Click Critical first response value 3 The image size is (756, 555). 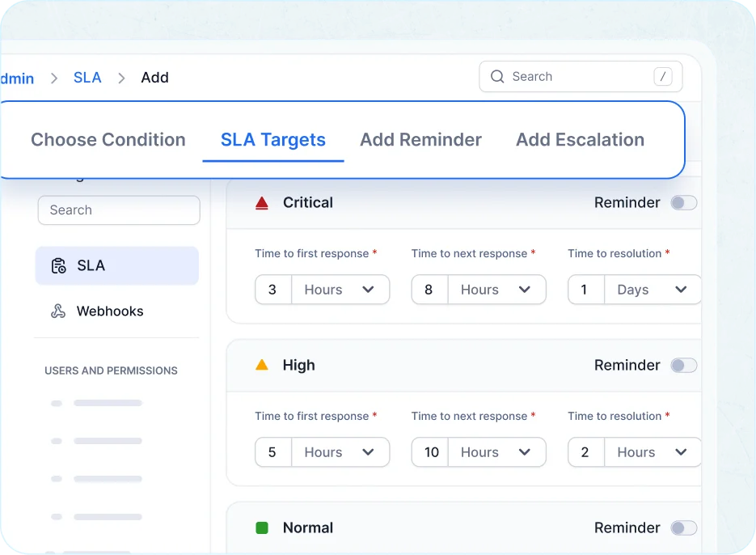click(x=273, y=290)
